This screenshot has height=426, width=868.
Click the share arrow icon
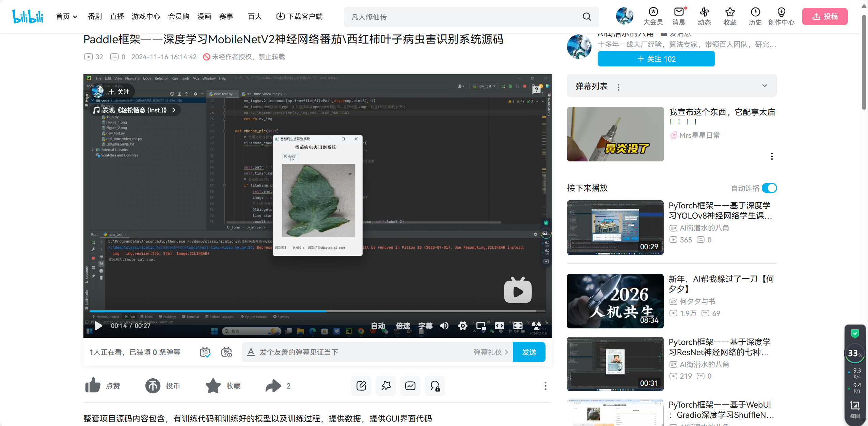click(x=273, y=385)
